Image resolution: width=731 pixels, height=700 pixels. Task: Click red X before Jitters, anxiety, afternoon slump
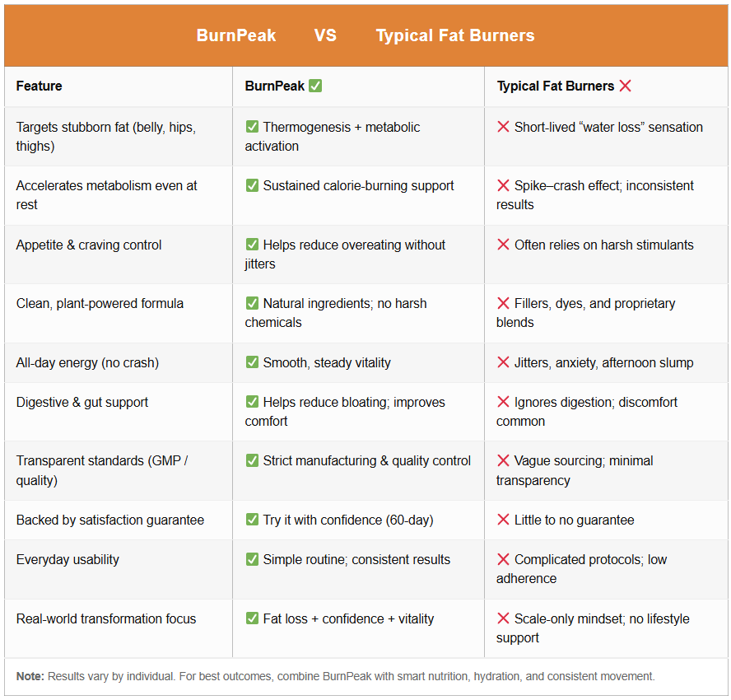[x=503, y=363]
